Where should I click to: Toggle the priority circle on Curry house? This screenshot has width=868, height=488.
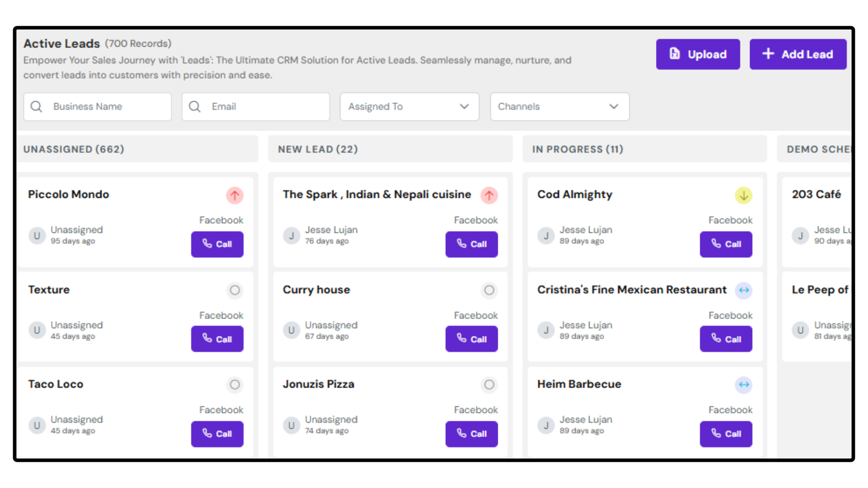click(489, 290)
